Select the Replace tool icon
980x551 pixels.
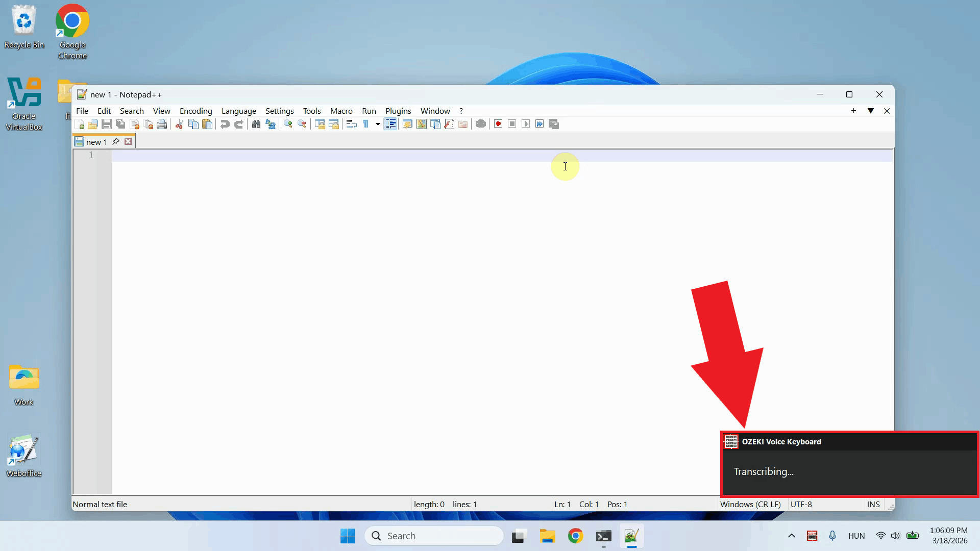click(270, 124)
